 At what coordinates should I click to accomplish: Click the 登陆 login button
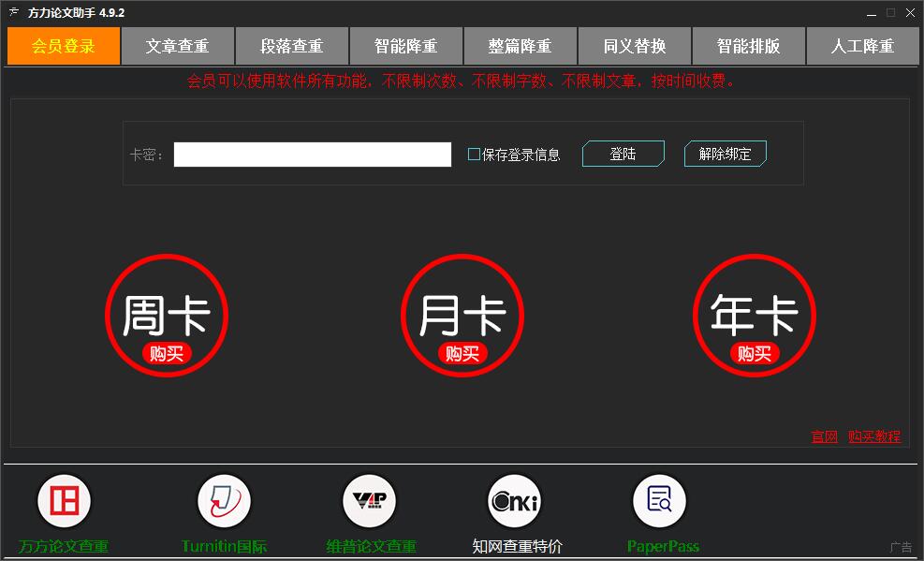623,154
